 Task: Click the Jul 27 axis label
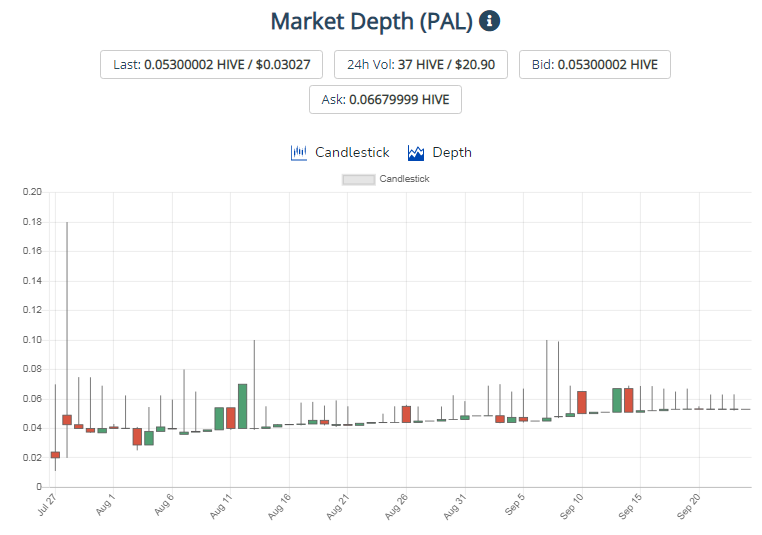click(47, 504)
